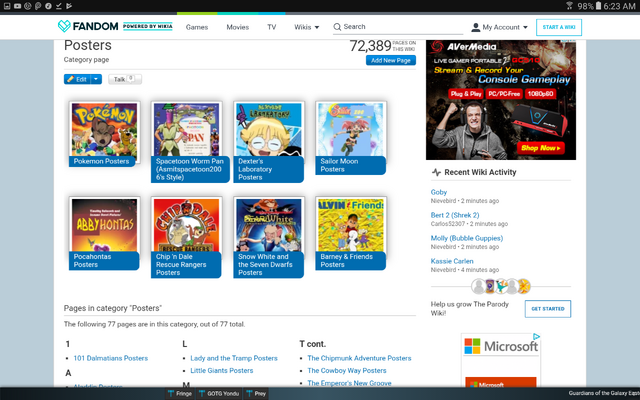Viewport: 640px width, 400px height.
Task: Open The Chipmunk Adventure Posters link
Action: (x=359, y=358)
